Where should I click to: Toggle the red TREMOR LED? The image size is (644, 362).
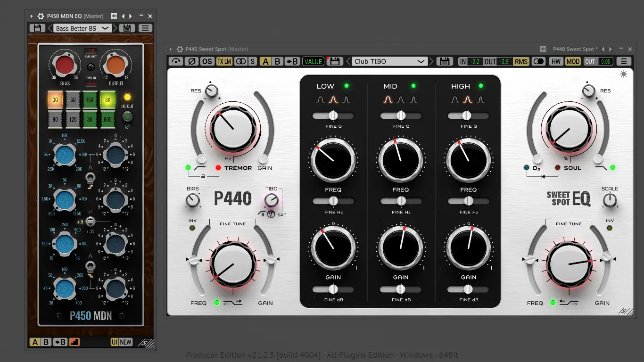coord(218,168)
